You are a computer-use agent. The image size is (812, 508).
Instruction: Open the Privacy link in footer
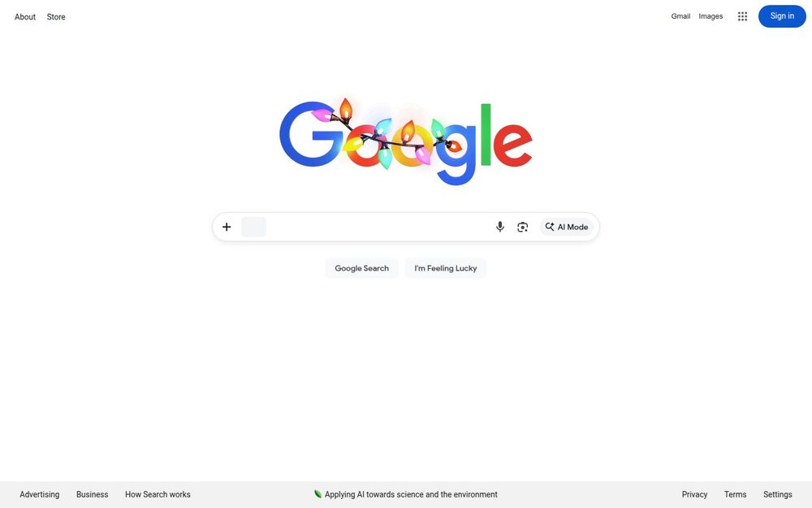coord(694,494)
